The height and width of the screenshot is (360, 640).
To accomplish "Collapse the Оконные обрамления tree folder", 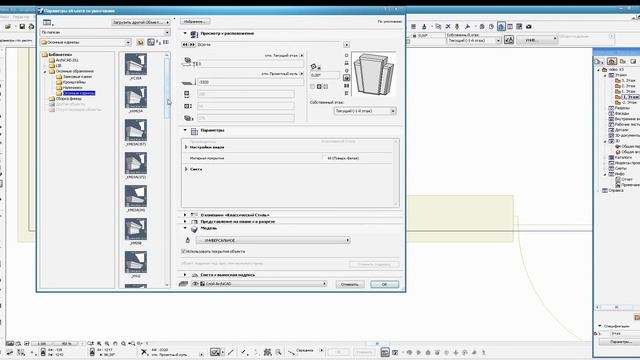I will (45, 71).
